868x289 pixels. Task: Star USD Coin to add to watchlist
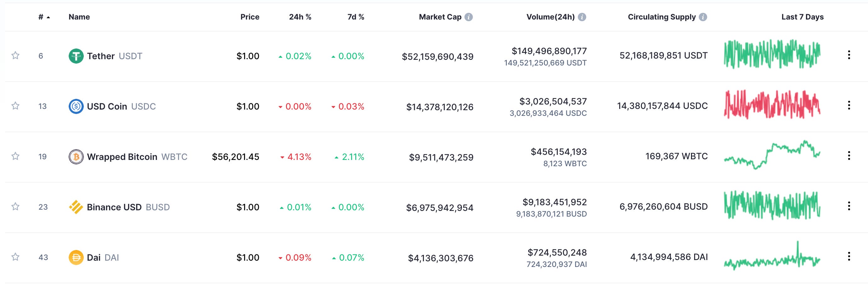point(15,106)
